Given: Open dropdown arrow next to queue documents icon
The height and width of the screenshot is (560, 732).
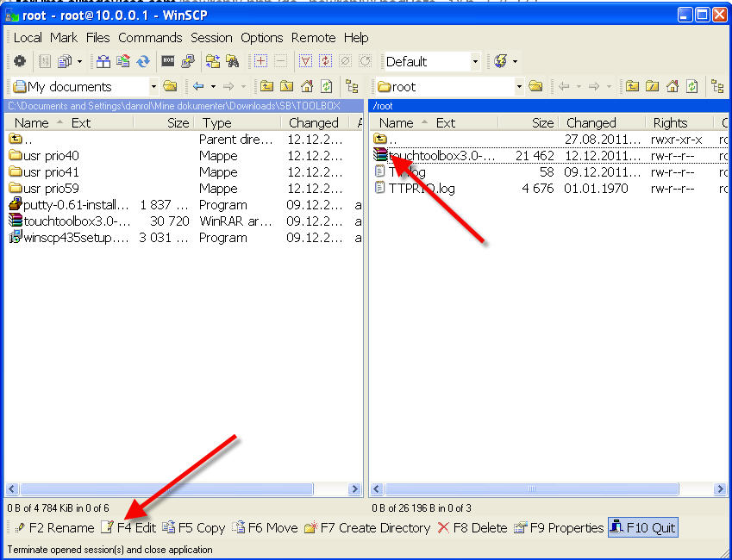Looking at the screenshot, I should [79, 61].
